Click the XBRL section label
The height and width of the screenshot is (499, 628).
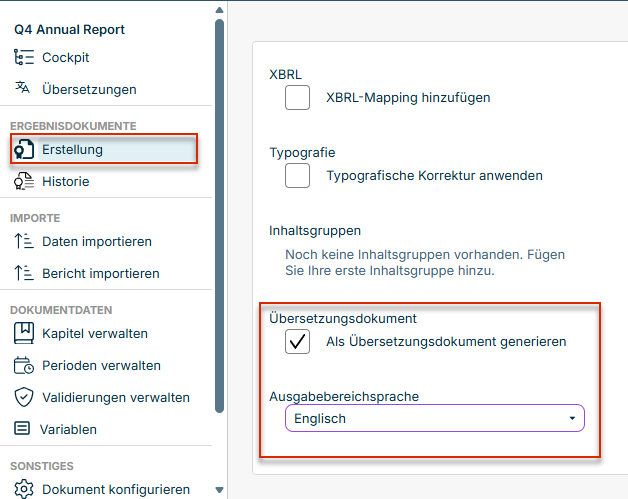click(285, 74)
